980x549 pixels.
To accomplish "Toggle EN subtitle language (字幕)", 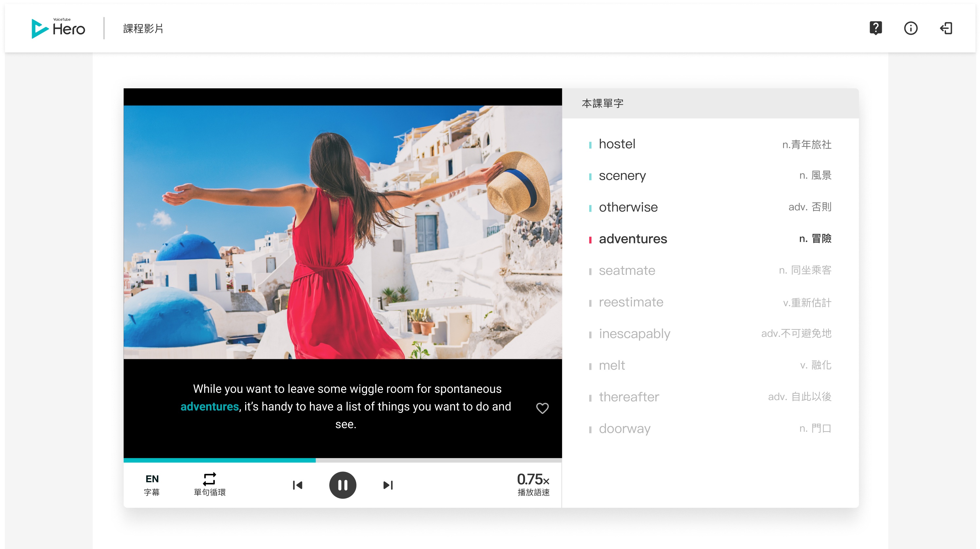I will 152,484.
